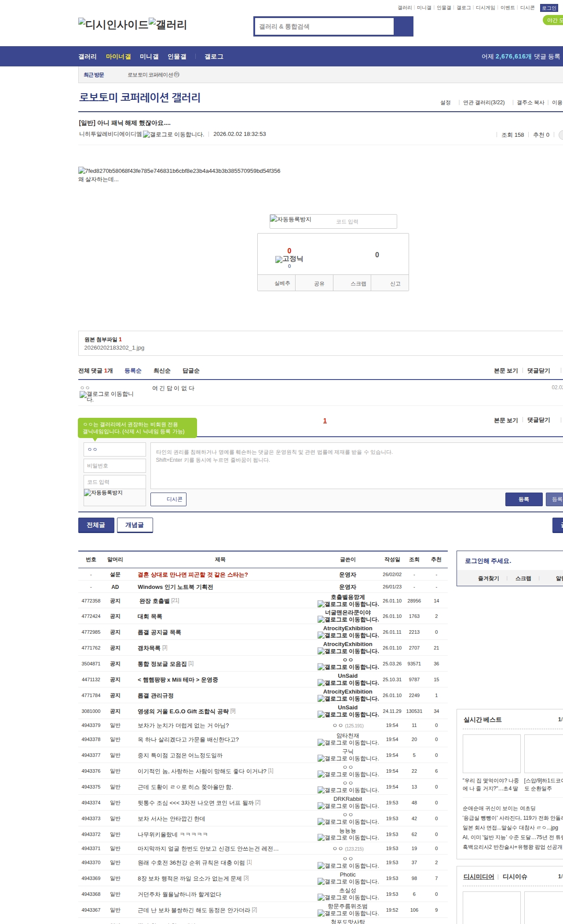Click the captcha image in the comment form
Viewport: 563px width, 924px height.
click(103, 493)
